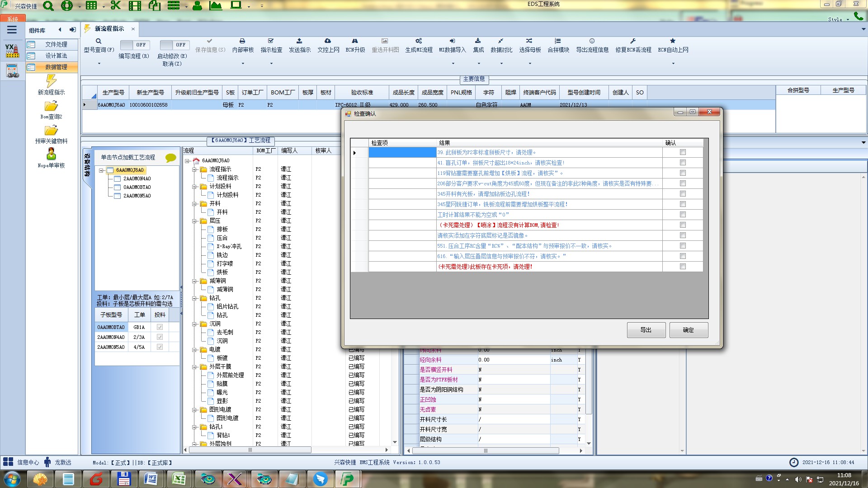Open Bom查询2 folder icon
The height and width of the screenshot is (488, 868).
(51, 106)
